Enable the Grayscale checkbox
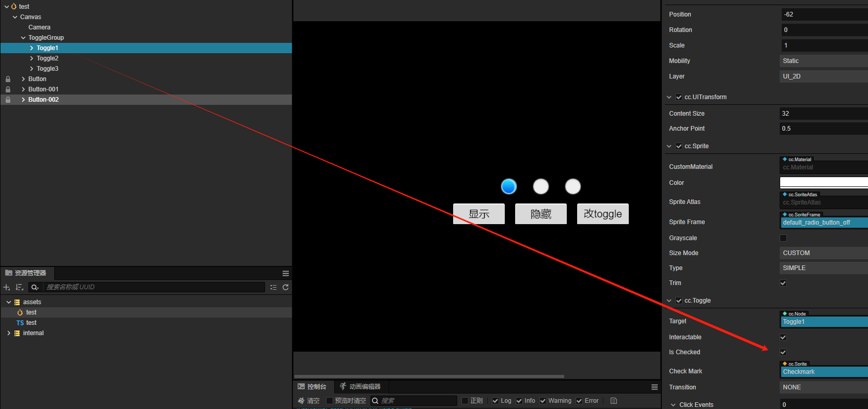 (783, 238)
